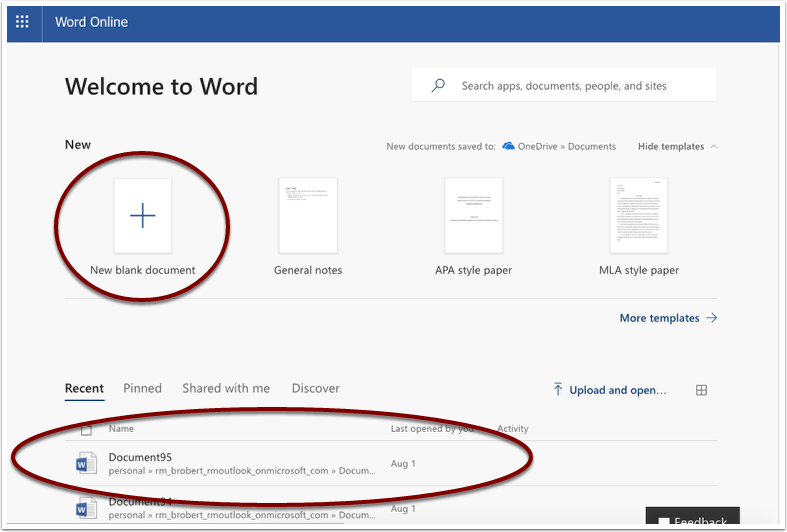Click the plus icon for new document
Screen dimensions: 787x532
point(143,215)
